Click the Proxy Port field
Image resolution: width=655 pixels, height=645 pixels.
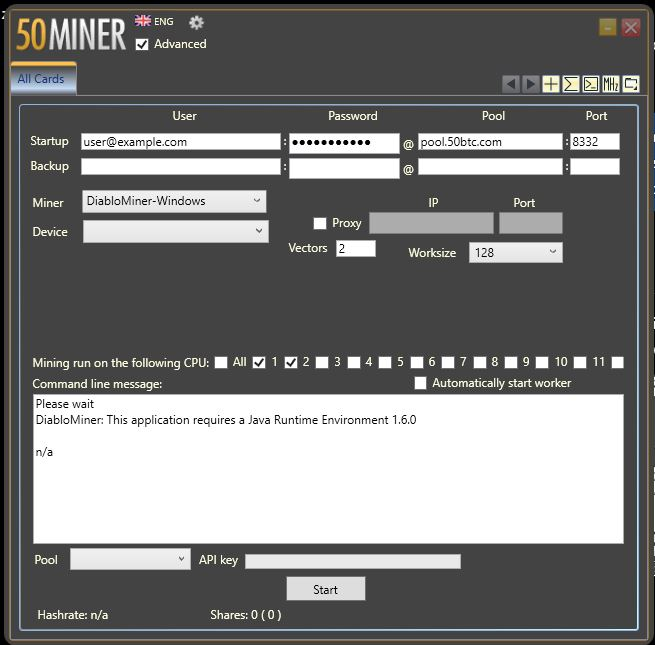531,223
